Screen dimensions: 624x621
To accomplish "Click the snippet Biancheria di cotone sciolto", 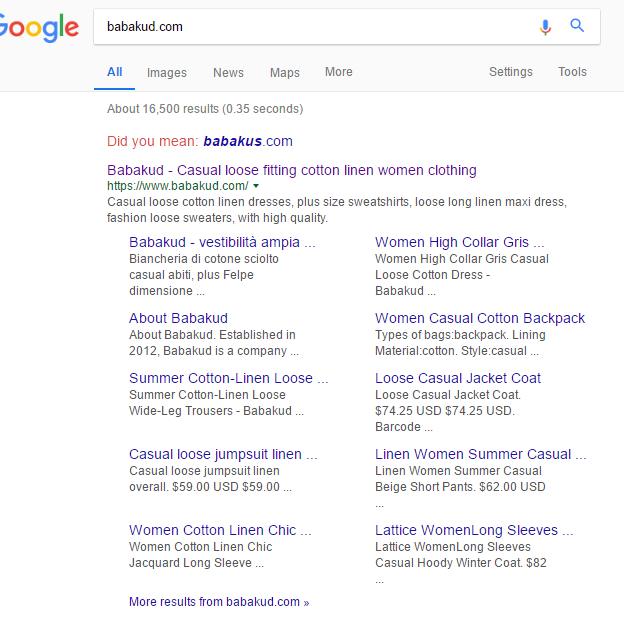I will pos(204,275).
